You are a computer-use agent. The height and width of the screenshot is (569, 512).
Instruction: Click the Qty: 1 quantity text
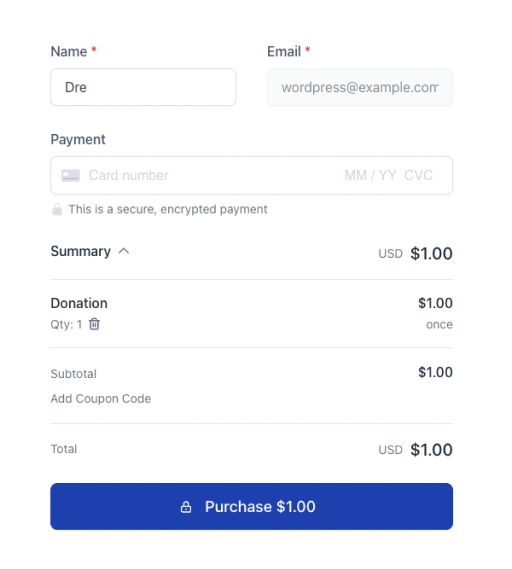click(66, 324)
